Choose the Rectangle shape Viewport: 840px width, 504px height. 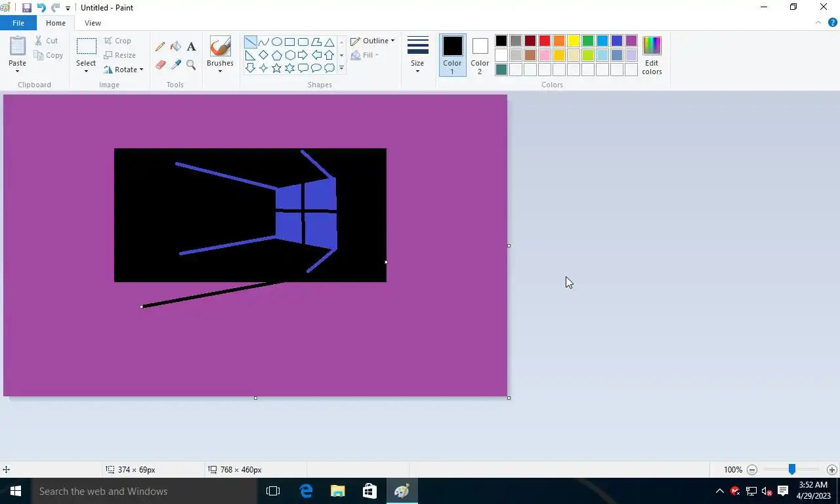pyautogui.click(x=290, y=42)
